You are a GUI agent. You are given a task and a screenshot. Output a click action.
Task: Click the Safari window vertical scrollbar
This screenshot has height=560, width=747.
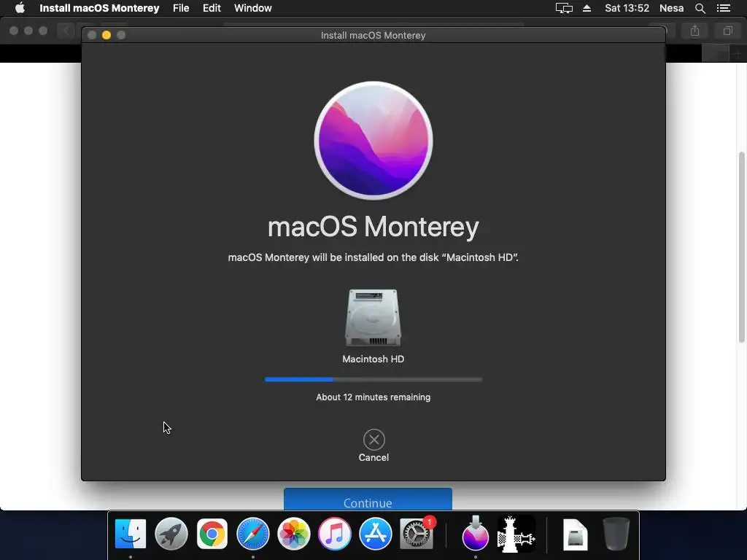741,246
